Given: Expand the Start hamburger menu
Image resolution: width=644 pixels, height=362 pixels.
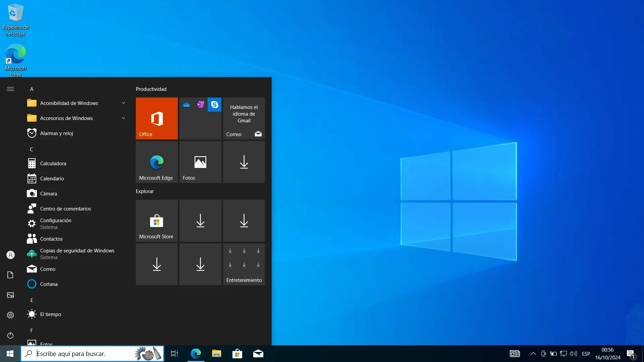Looking at the screenshot, I should pos(10,89).
